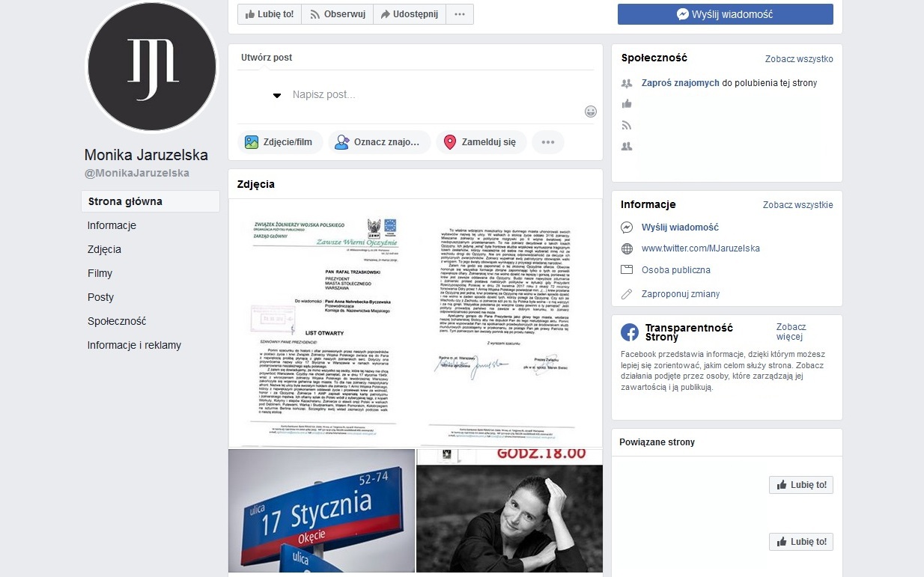
Task: Click the upper Lubię to! in Powiązane strony
Action: click(801, 485)
